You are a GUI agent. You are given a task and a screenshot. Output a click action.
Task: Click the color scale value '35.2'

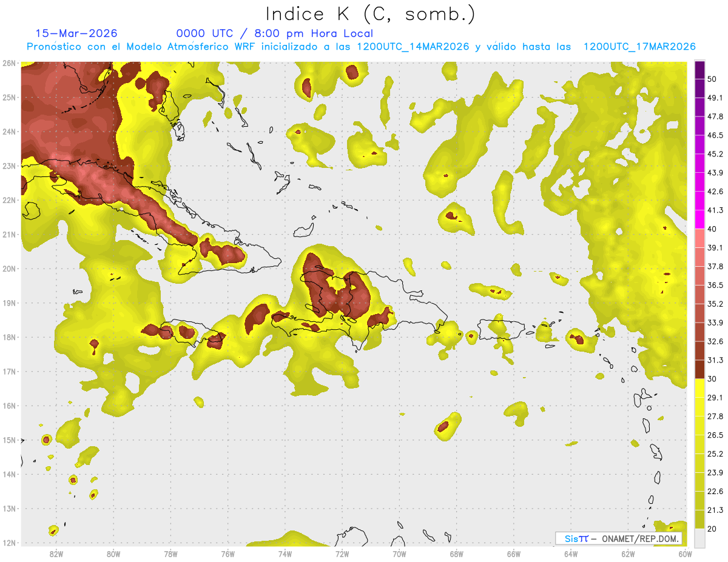click(x=715, y=304)
